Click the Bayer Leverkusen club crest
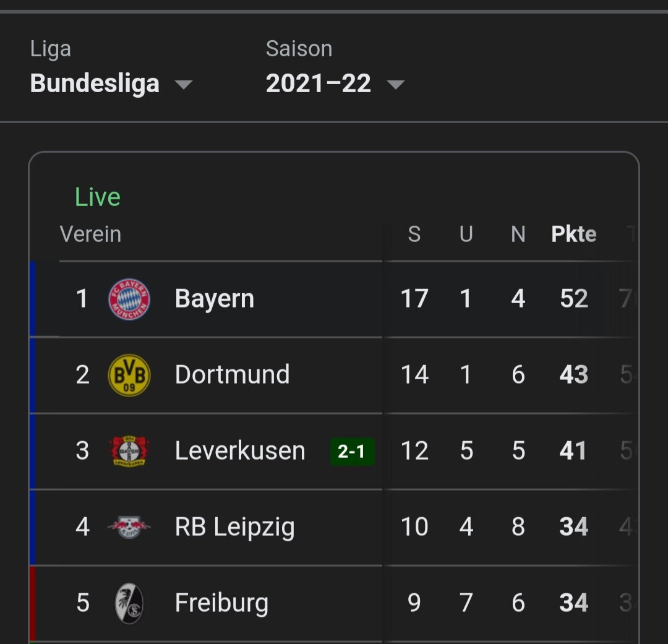The height and width of the screenshot is (644, 668). [x=129, y=450]
